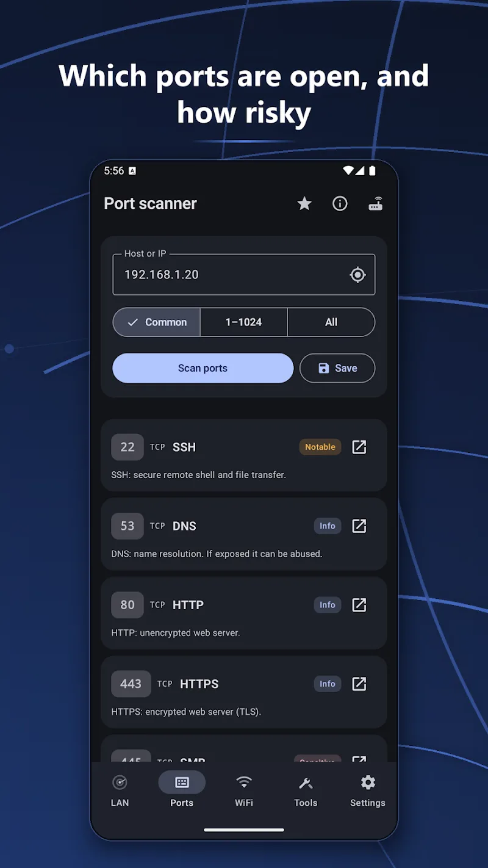The width and height of the screenshot is (488, 868).
Task: Tap the Notable badge on SSH
Action: 320,447
